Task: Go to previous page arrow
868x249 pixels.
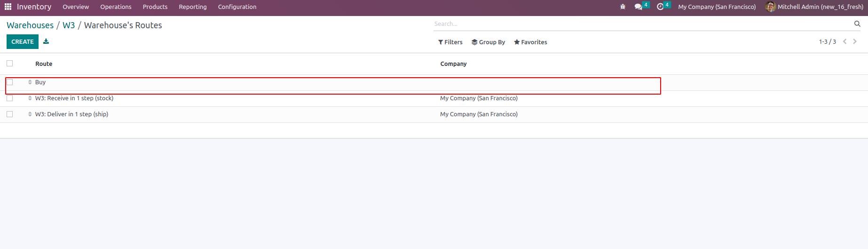Action: pos(844,41)
